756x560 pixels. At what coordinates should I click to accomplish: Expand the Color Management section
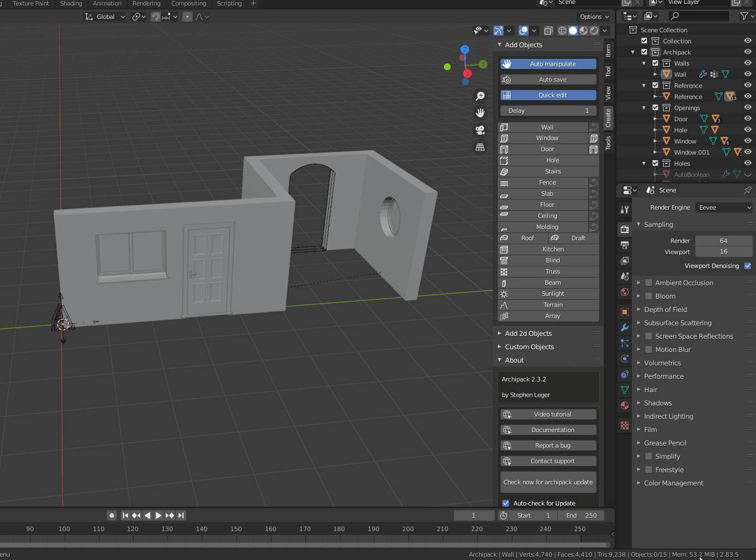(x=674, y=483)
